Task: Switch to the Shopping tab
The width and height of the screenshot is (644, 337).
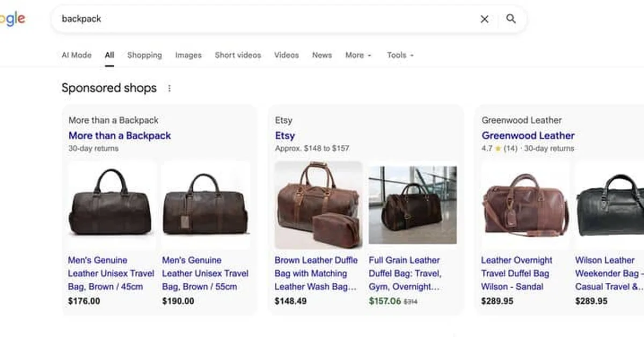Action: coord(144,55)
